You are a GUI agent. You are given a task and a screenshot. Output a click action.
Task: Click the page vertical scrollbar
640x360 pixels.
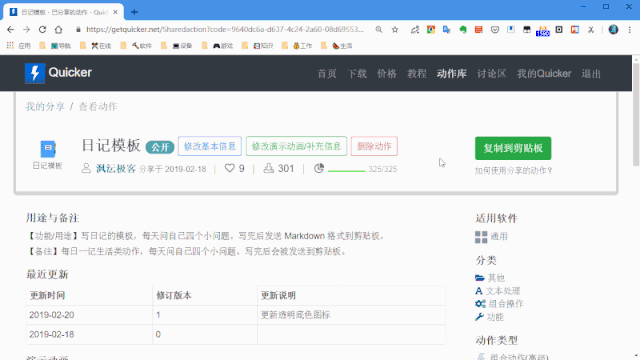pos(636,115)
